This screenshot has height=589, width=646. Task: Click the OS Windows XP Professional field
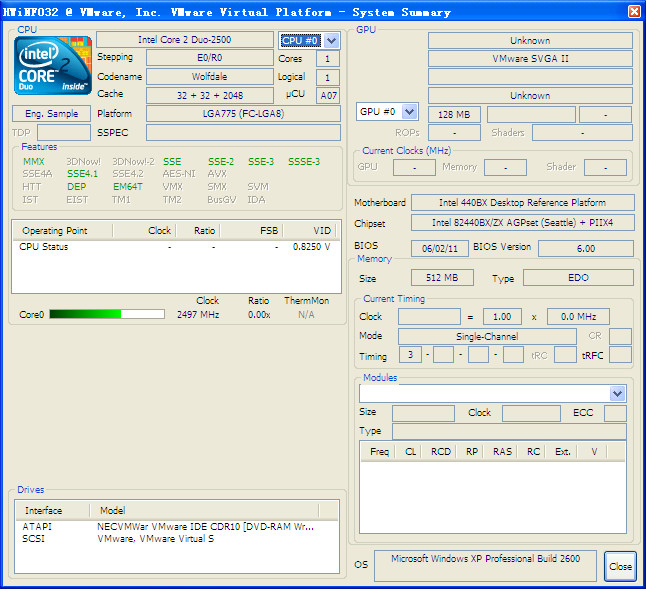pos(485,566)
